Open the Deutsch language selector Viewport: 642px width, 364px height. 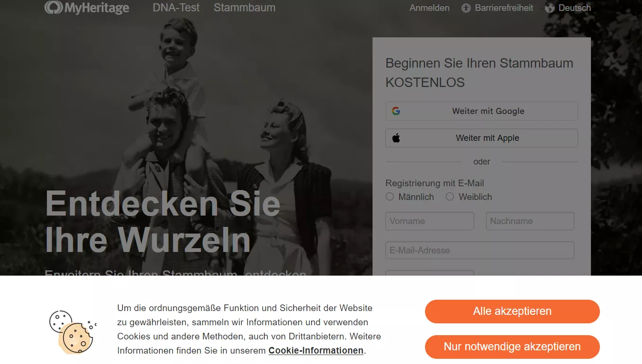(568, 8)
